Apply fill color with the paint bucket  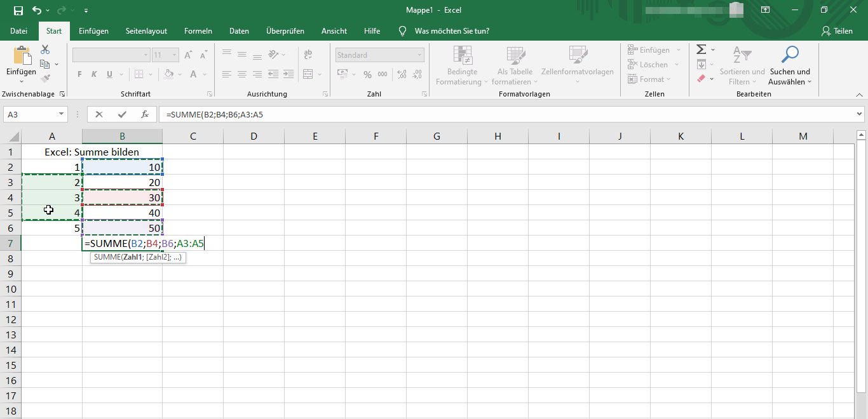point(168,74)
